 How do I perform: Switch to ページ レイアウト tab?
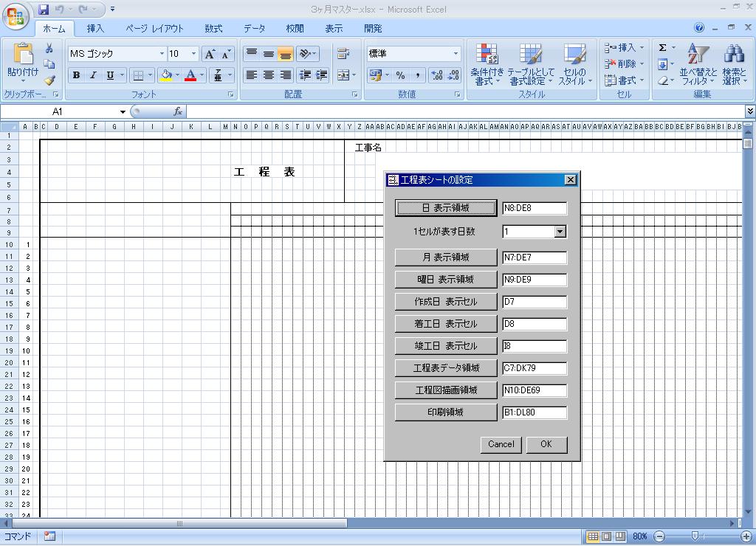pyautogui.click(x=154, y=29)
